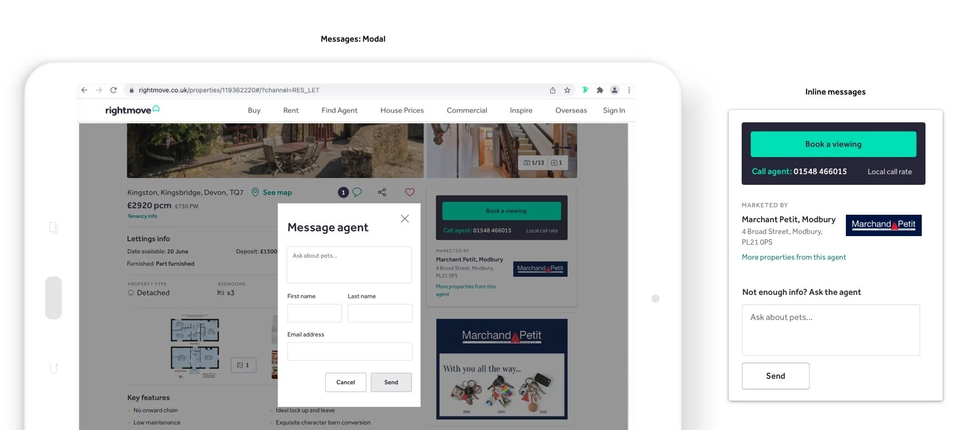Viewport: 980px width, 430px height.
Task: Focus the First name field
Action: [314, 313]
